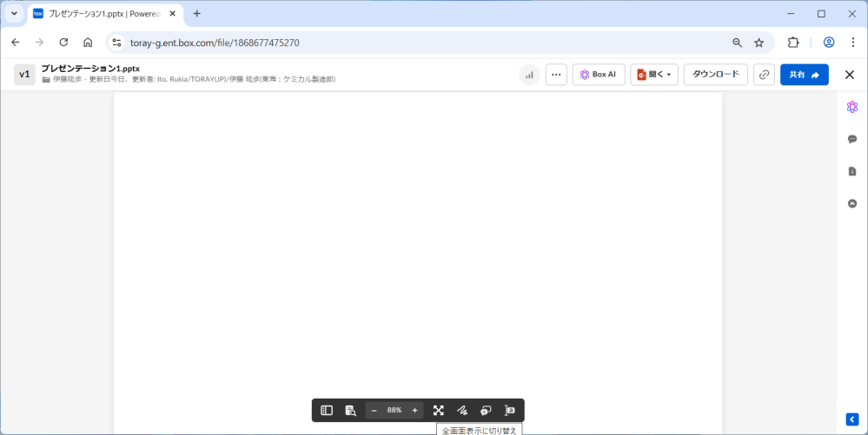
Task: Close the プレゼンテーション1.pptx browser tab
Action: point(172,13)
